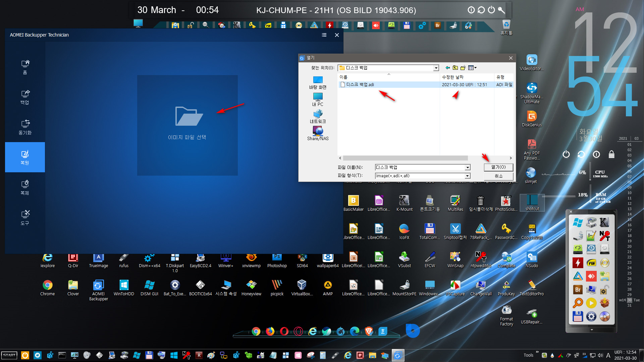Open AOMEI Backupper desktop shortcut

click(x=98, y=290)
